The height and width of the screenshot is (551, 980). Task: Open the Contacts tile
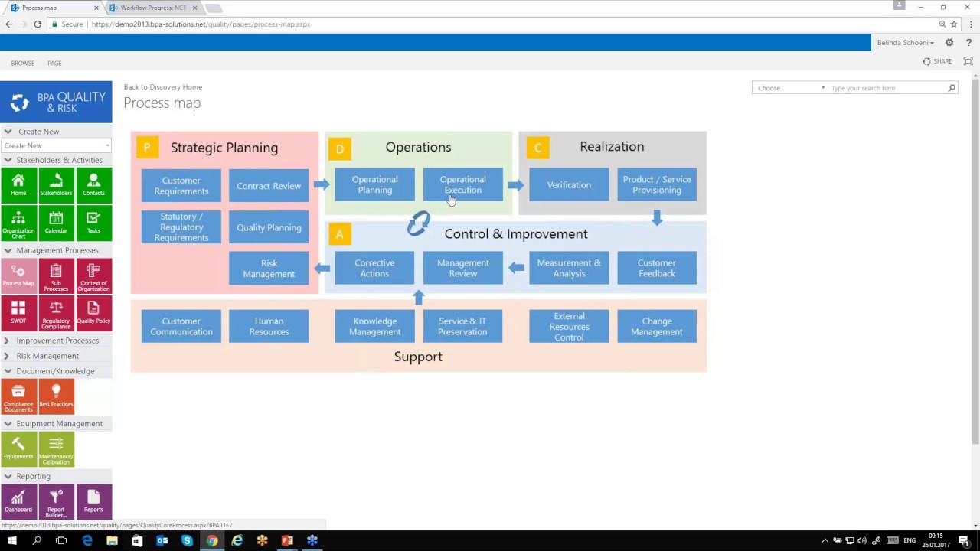pos(93,184)
